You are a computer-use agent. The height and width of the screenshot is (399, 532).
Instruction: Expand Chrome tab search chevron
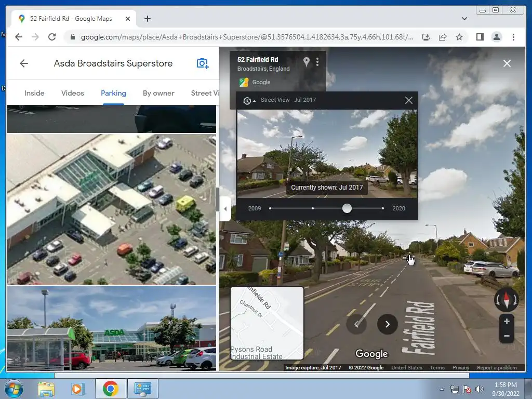point(464,19)
